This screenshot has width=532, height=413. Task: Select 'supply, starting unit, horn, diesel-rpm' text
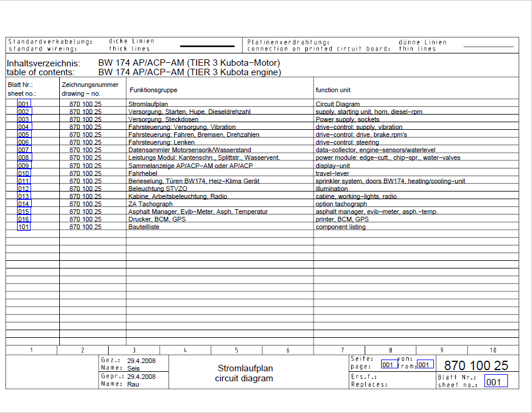point(369,112)
